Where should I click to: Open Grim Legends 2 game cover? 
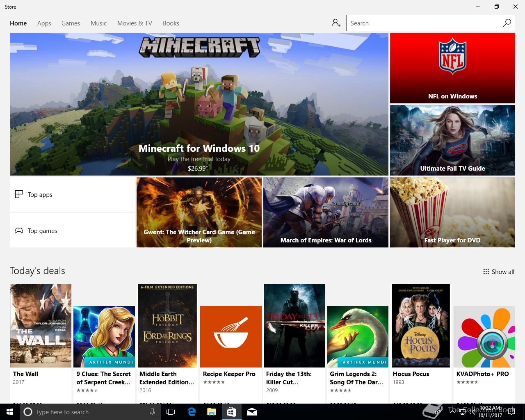click(x=358, y=337)
